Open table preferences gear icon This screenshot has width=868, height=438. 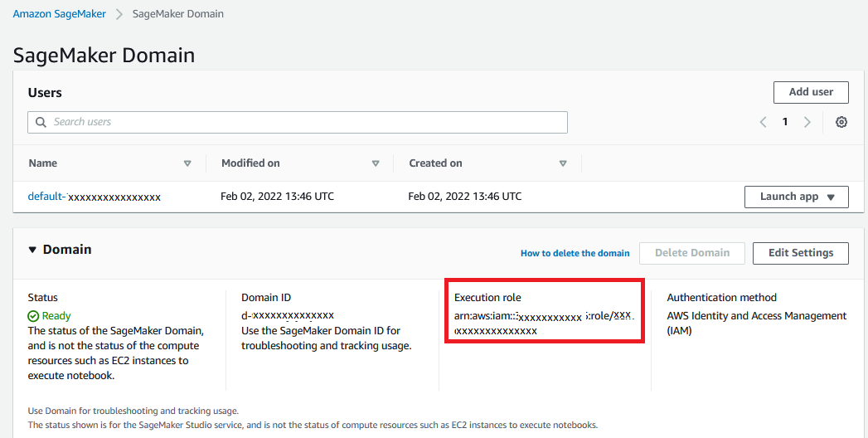pos(841,122)
